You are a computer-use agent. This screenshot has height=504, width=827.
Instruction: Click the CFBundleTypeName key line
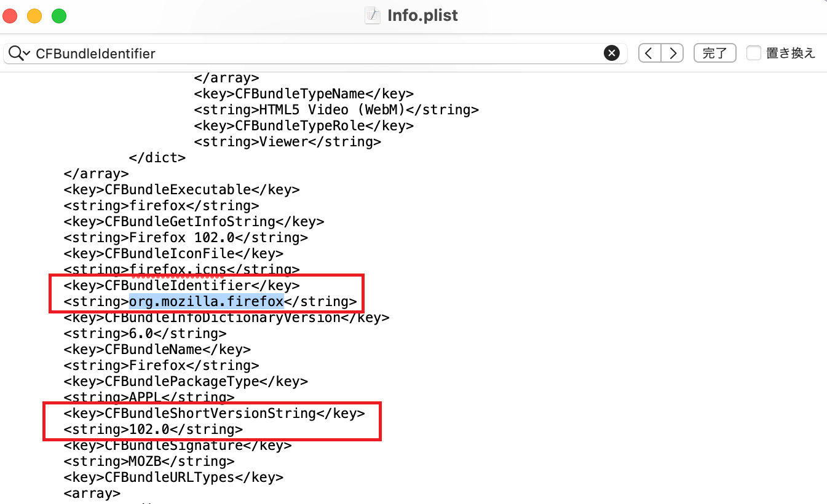[x=304, y=94]
